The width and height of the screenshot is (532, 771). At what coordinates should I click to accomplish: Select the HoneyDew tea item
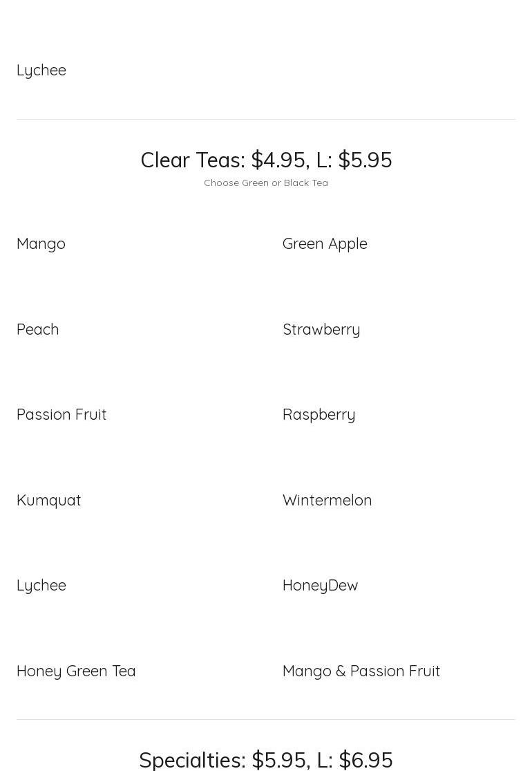(x=320, y=585)
